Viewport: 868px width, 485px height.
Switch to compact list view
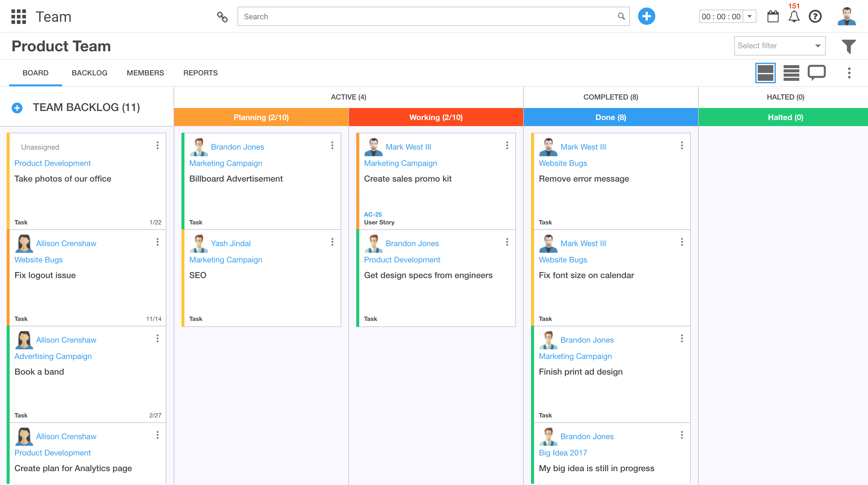(x=791, y=72)
